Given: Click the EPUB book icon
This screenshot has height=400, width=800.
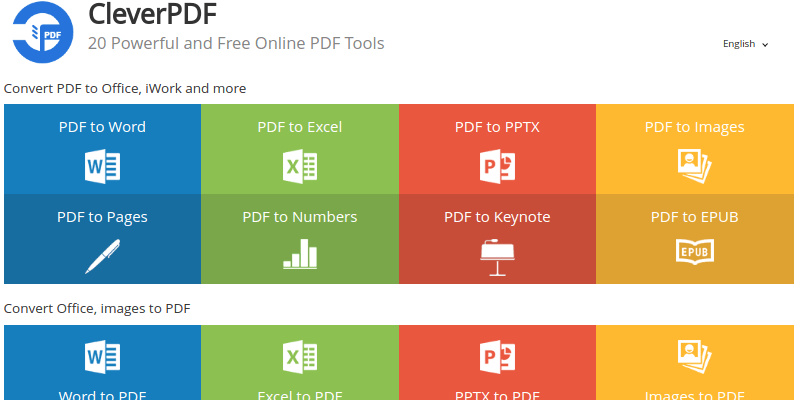Looking at the screenshot, I should point(694,253).
